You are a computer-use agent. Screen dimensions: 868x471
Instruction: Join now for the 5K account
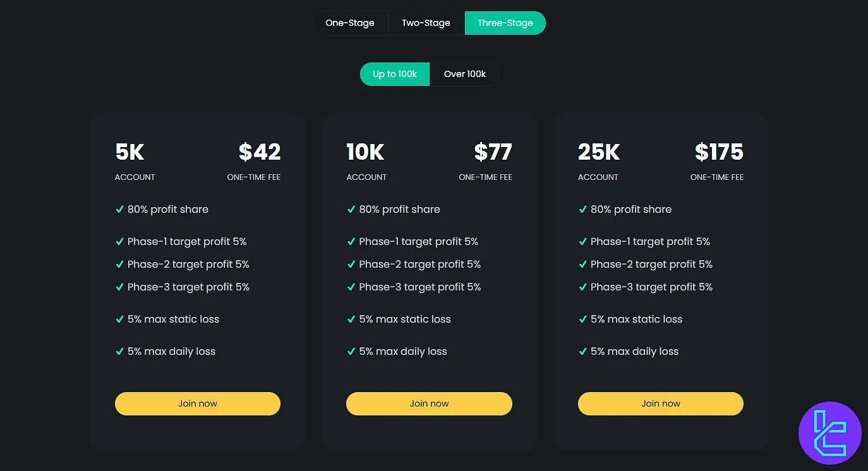pos(198,403)
